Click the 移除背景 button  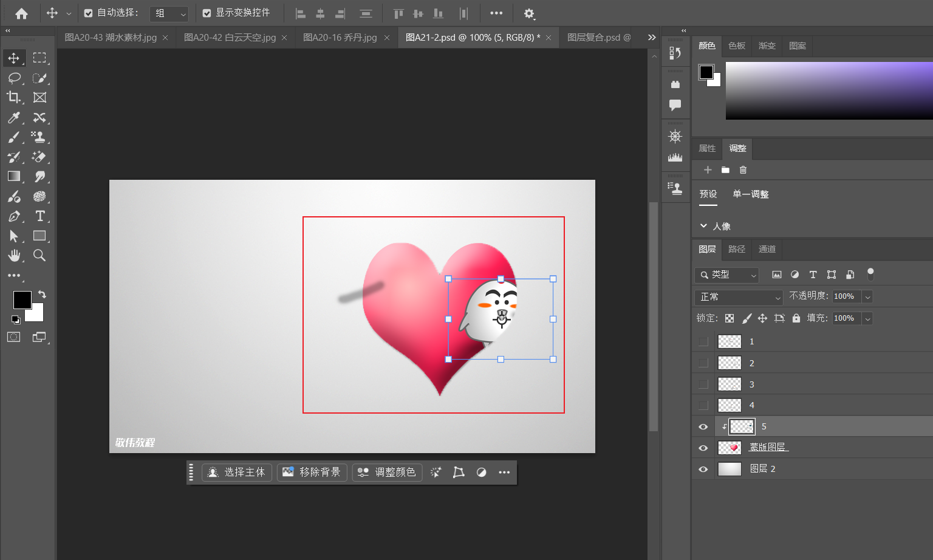click(x=312, y=472)
